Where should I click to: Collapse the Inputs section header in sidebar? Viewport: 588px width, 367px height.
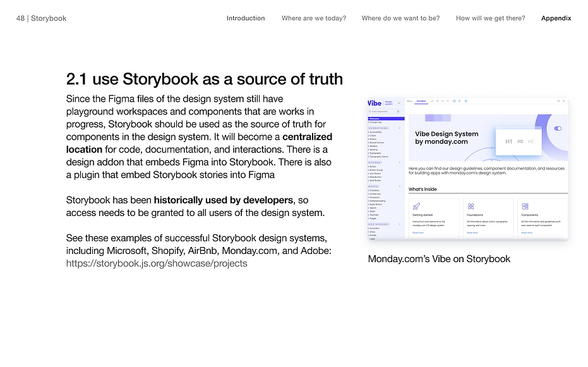[x=373, y=186]
